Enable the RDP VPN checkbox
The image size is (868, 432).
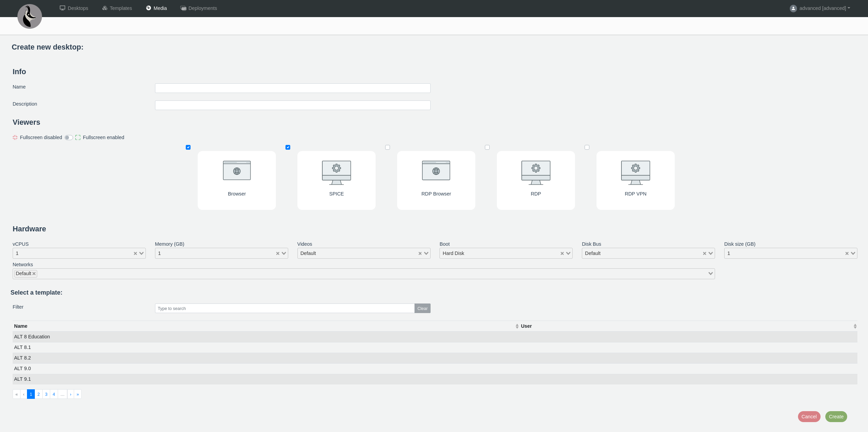(x=587, y=147)
